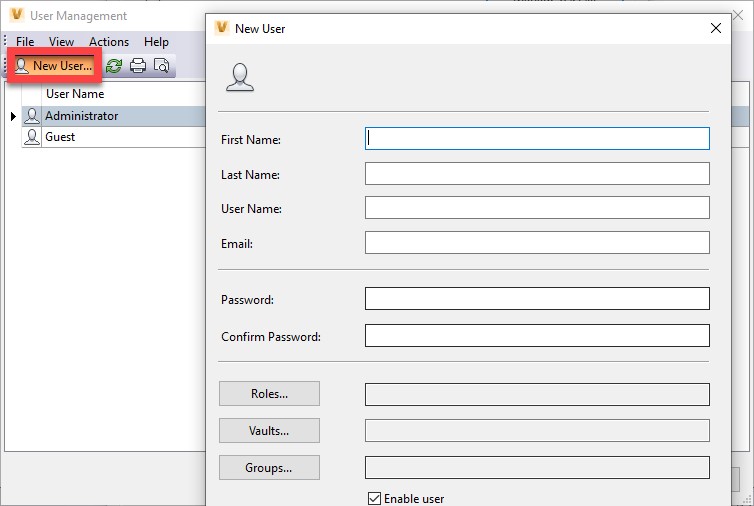Open the Help menu
Viewport: 754px width, 506px height.
156,42
